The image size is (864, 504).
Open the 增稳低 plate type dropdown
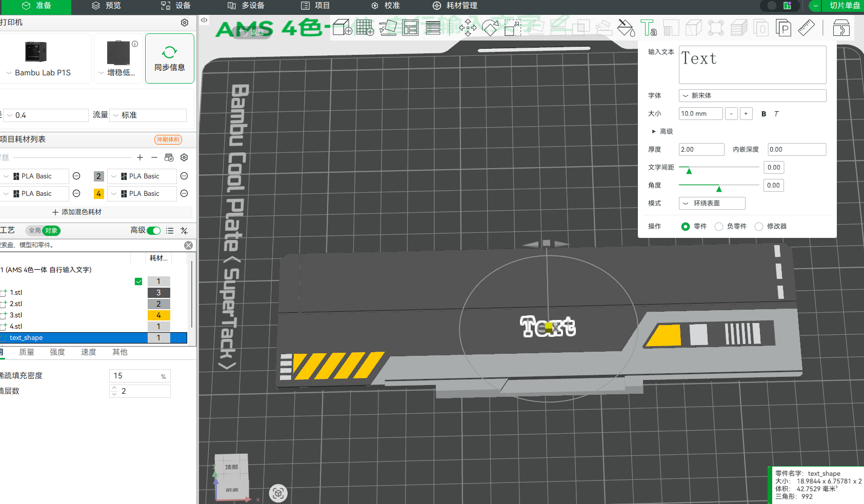[117, 73]
